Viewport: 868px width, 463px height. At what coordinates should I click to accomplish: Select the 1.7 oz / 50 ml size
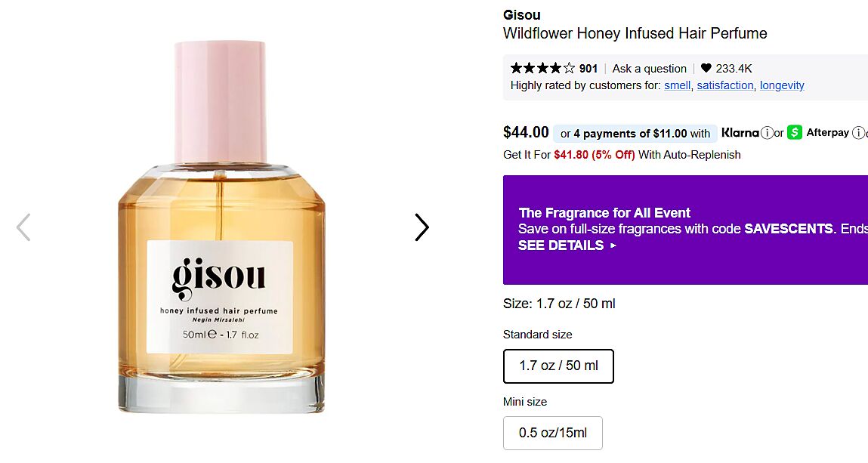(558, 366)
